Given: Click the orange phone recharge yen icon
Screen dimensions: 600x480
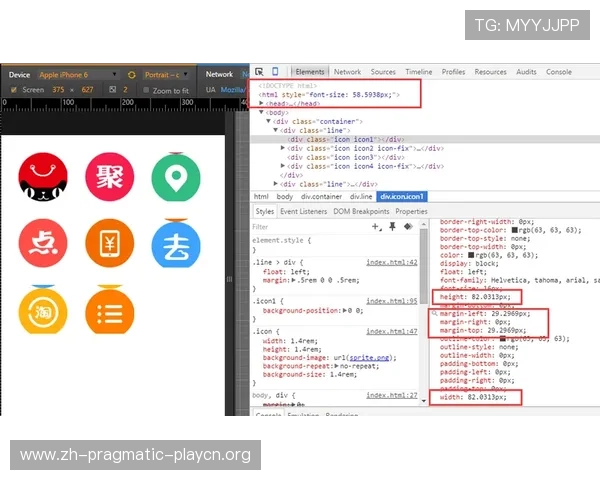Looking at the screenshot, I should (109, 243).
